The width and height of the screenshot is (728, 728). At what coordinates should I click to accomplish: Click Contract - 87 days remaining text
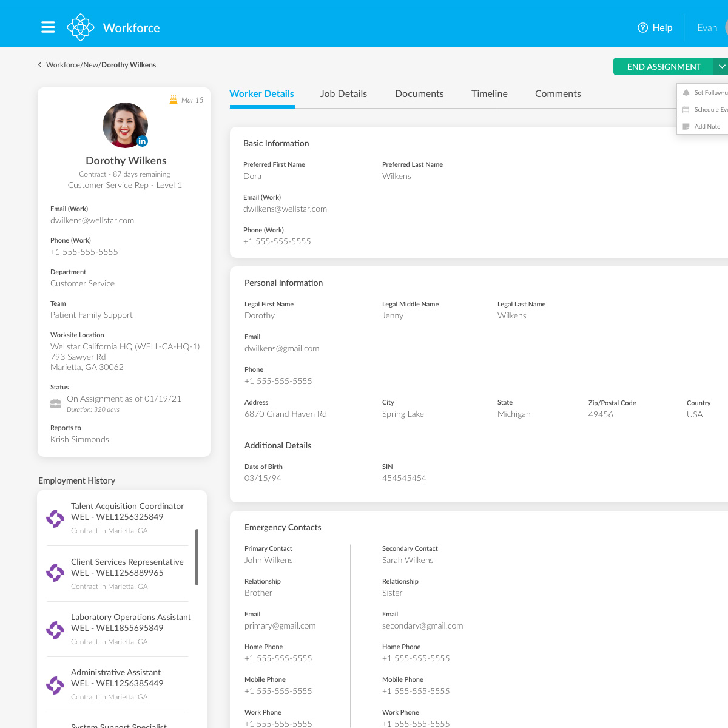(124, 174)
